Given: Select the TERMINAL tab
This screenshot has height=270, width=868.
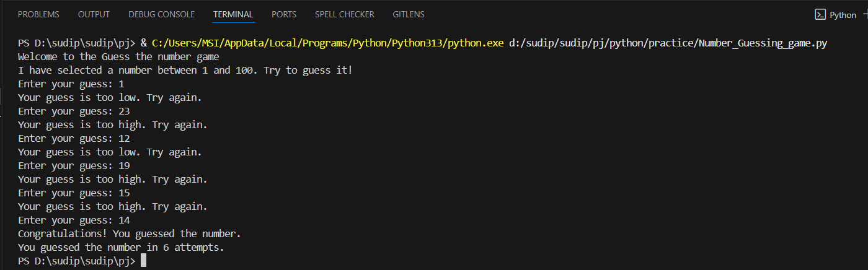Looking at the screenshot, I should (233, 14).
